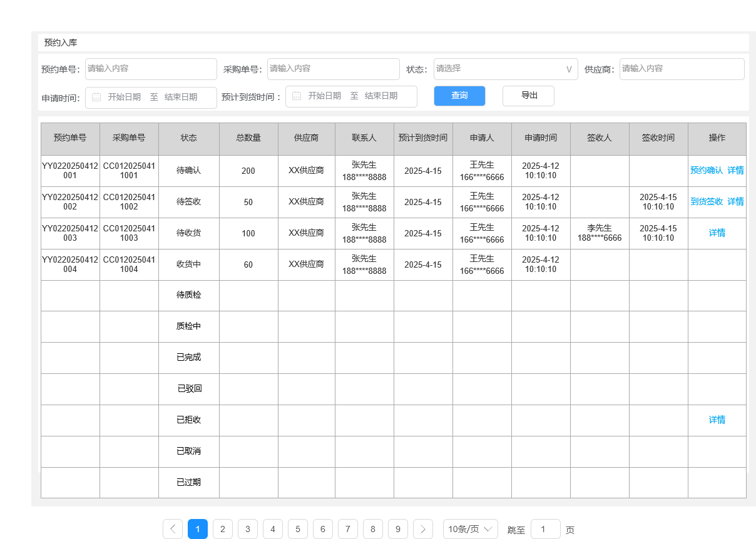The height and width of the screenshot is (539, 756).
Task: Select order number YY0220250412004 cell
Action: coord(70,264)
